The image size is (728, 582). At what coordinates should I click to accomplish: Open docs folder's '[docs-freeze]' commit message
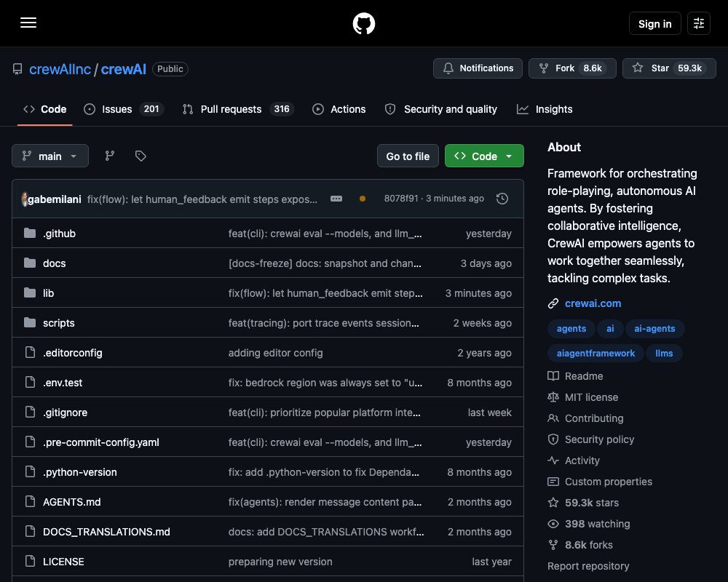pos(325,263)
